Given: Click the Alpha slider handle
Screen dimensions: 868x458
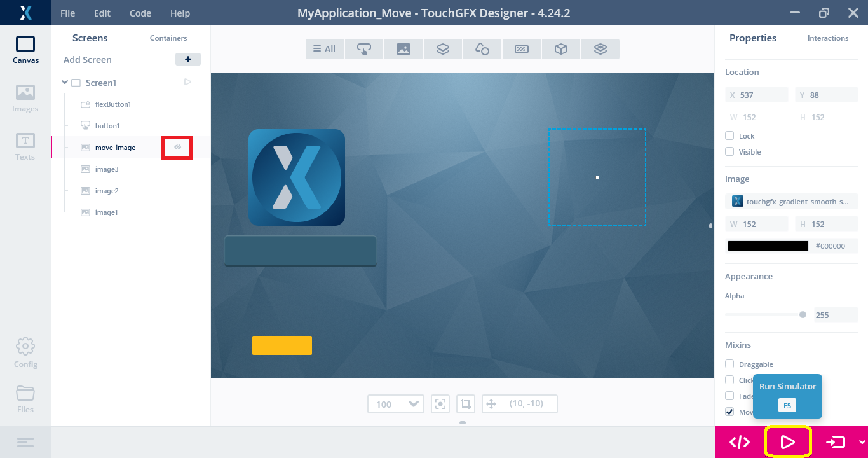Looking at the screenshot, I should (803, 314).
